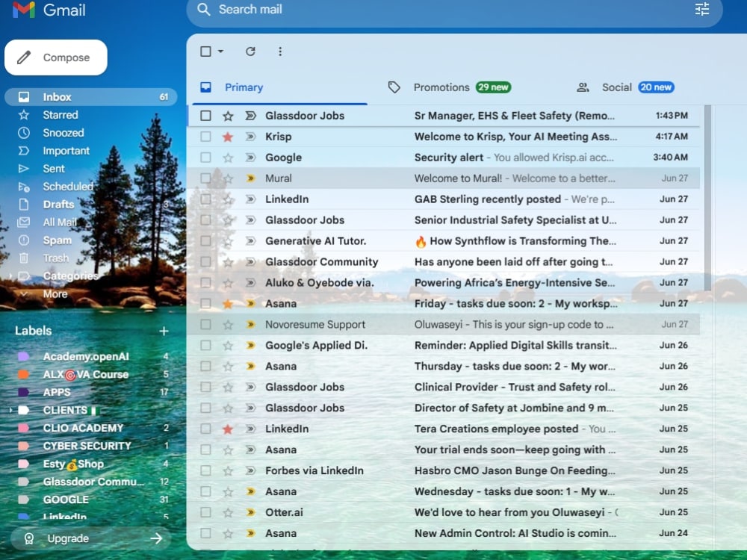This screenshot has width=747, height=560.
Task: Toggle importance marker on Mural email
Action: point(250,178)
